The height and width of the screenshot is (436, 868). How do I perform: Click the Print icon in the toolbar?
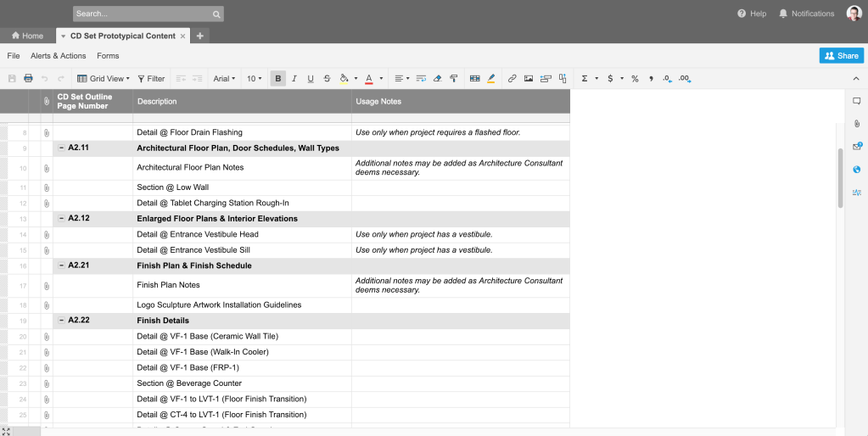pyautogui.click(x=28, y=79)
